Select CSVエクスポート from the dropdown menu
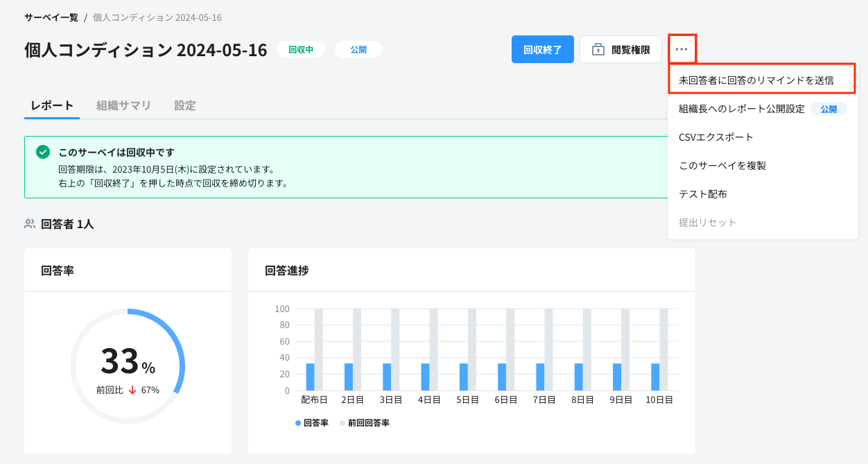 tap(716, 137)
